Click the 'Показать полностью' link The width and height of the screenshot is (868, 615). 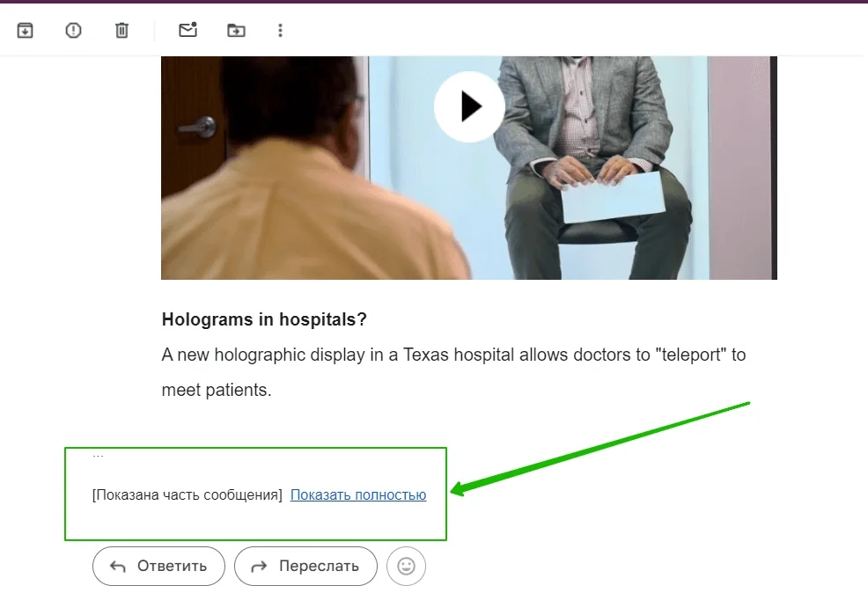tap(358, 495)
